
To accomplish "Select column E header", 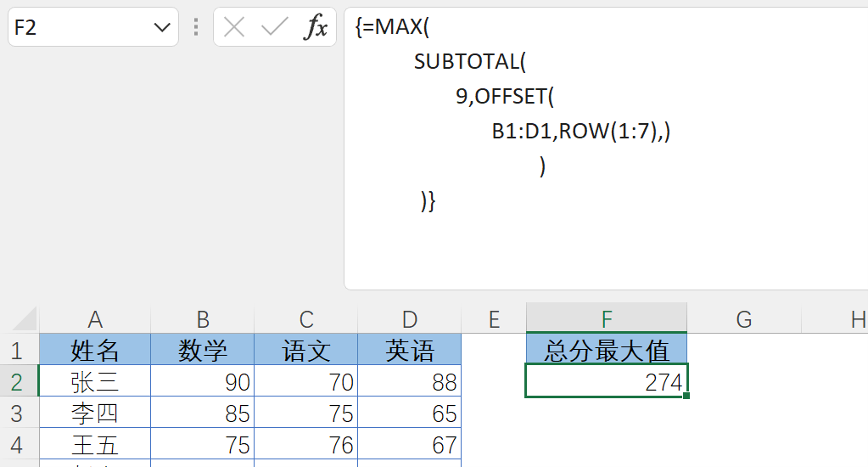I will click(x=494, y=319).
